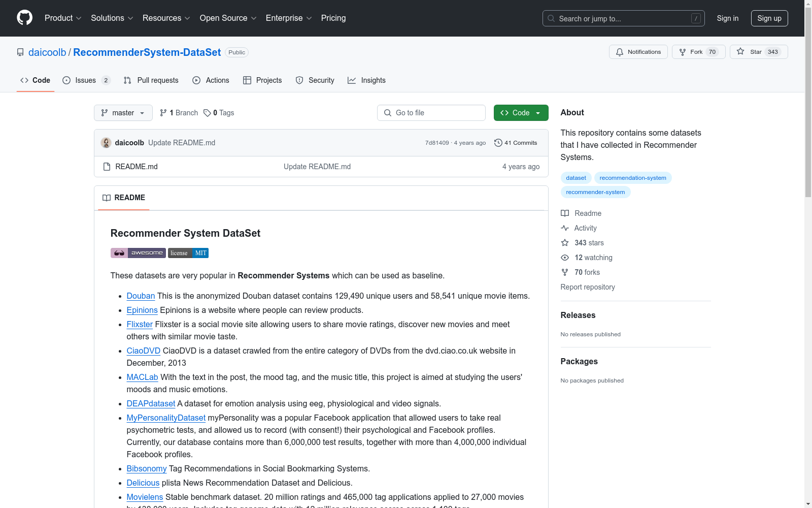Viewport: 812px width, 508px height.
Task: Switch to the Pull requests tab
Action: coord(151,80)
